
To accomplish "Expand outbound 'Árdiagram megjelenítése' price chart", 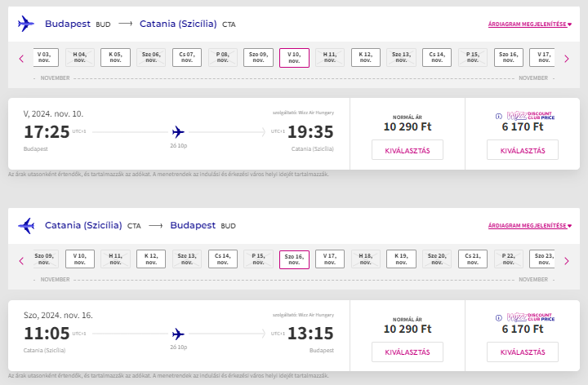I will (x=528, y=24).
